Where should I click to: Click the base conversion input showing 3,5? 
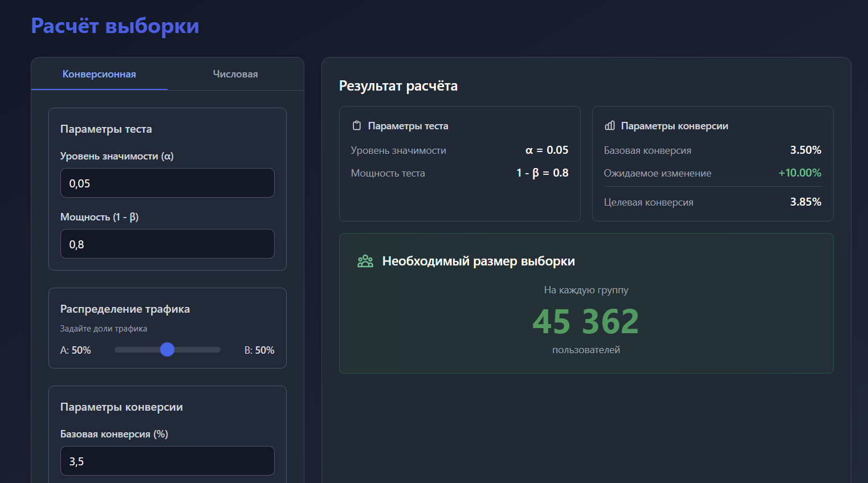167,460
